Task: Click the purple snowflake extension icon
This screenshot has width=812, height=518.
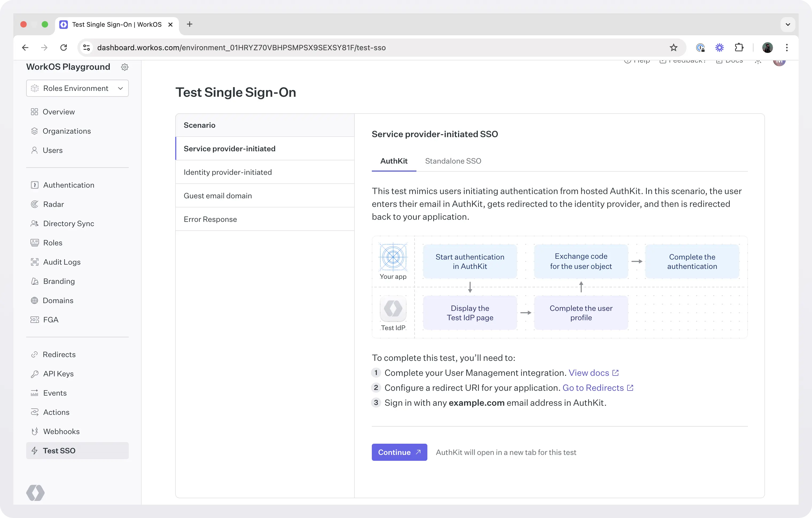Action: [x=720, y=48]
